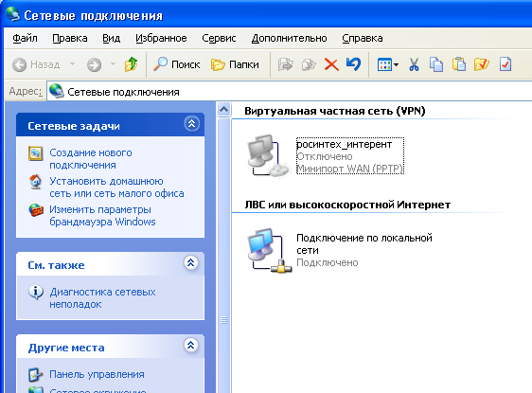Click the Виртуальная частная сеть (VPN) header
532x393 pixels.
[335, 111]
